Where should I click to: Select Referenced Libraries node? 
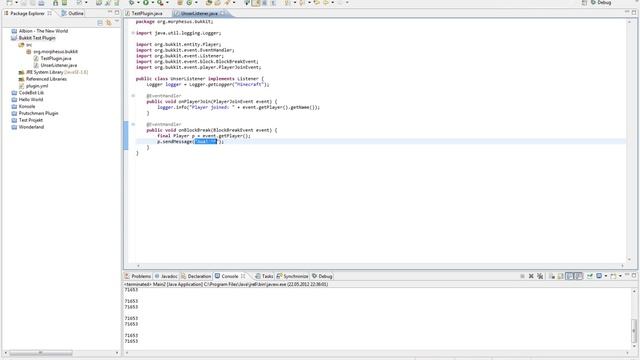pos(42,79)
